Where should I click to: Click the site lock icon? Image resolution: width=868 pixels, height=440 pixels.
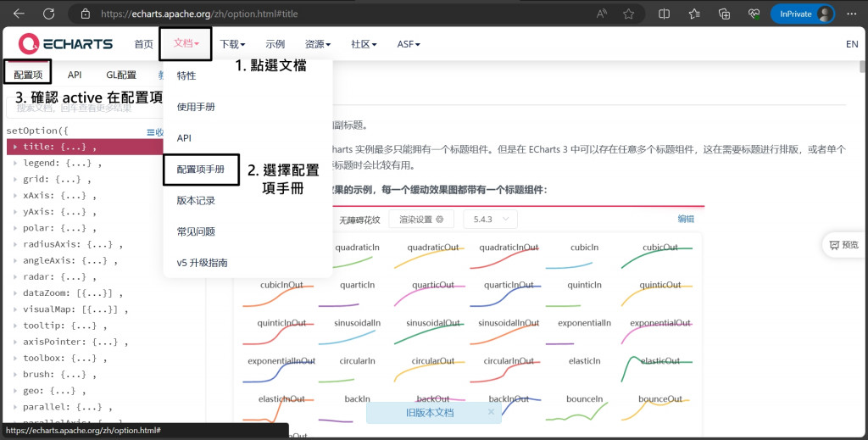(x=86, y=14)
